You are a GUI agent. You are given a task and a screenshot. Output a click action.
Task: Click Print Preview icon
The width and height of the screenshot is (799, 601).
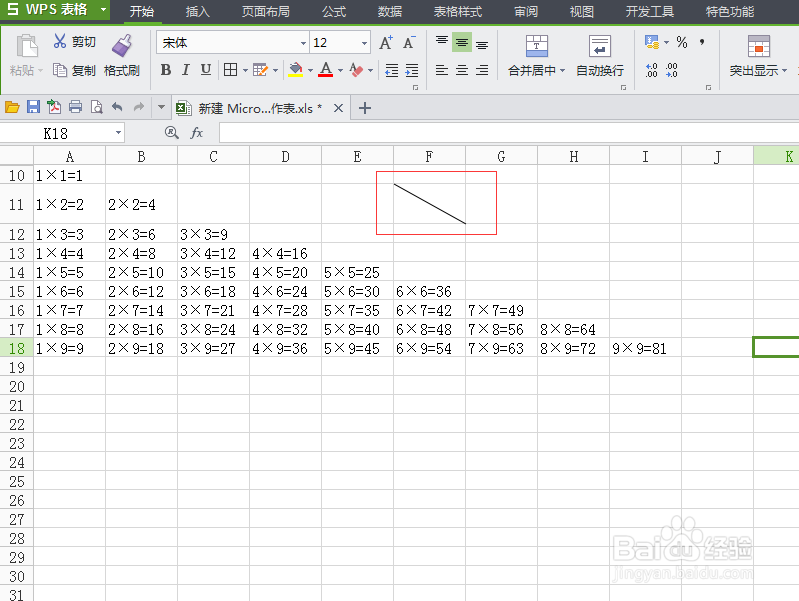point(96,107)
